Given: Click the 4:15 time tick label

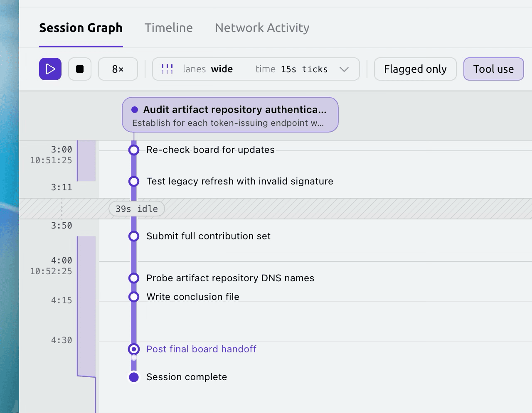Looking at the screenshot, I should click(x=62, y=300).
